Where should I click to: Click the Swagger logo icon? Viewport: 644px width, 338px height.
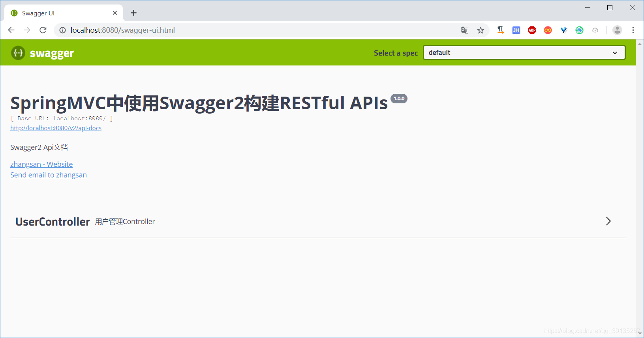18,53
